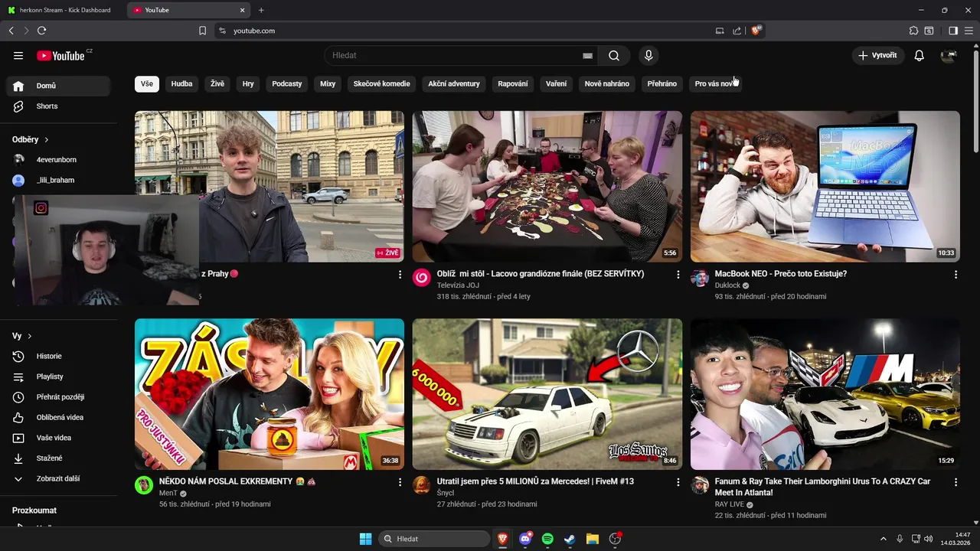Select the Akční adventury filter chip
Image resolution: width=980 pixels, height=551 pixels.
[454, 83]
